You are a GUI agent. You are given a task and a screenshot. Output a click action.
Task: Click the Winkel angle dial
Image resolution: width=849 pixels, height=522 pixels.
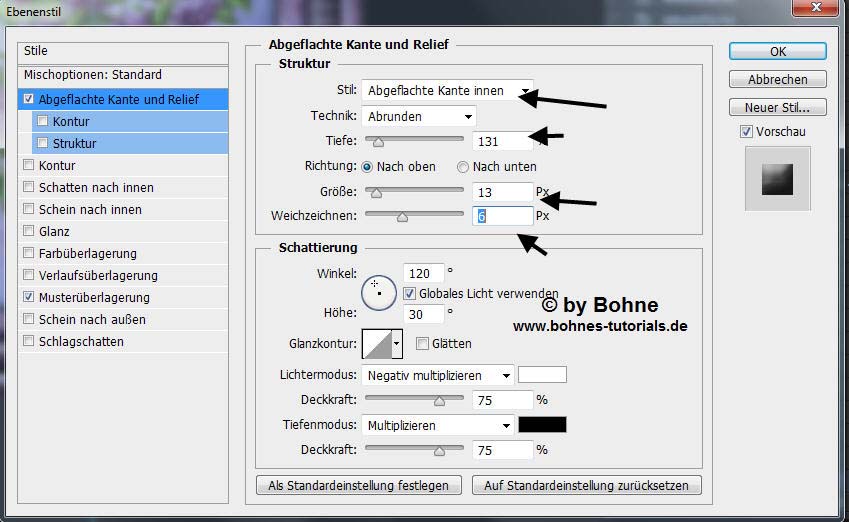point(378,290)
